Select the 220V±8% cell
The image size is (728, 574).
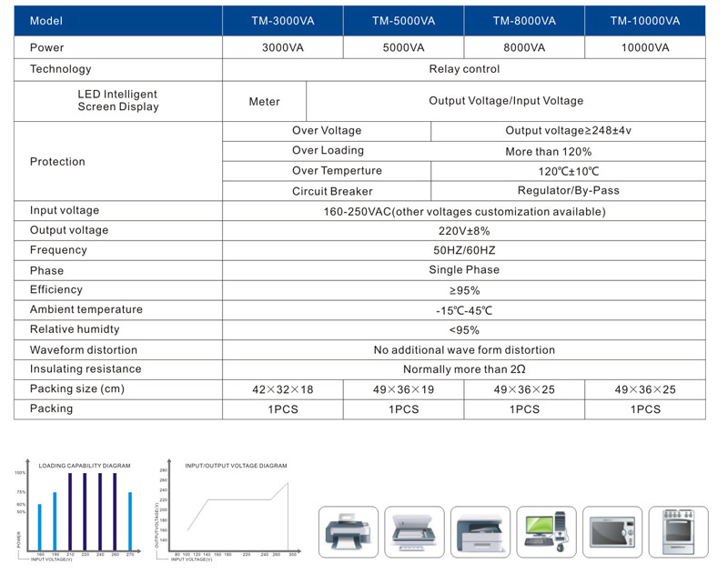464,231
